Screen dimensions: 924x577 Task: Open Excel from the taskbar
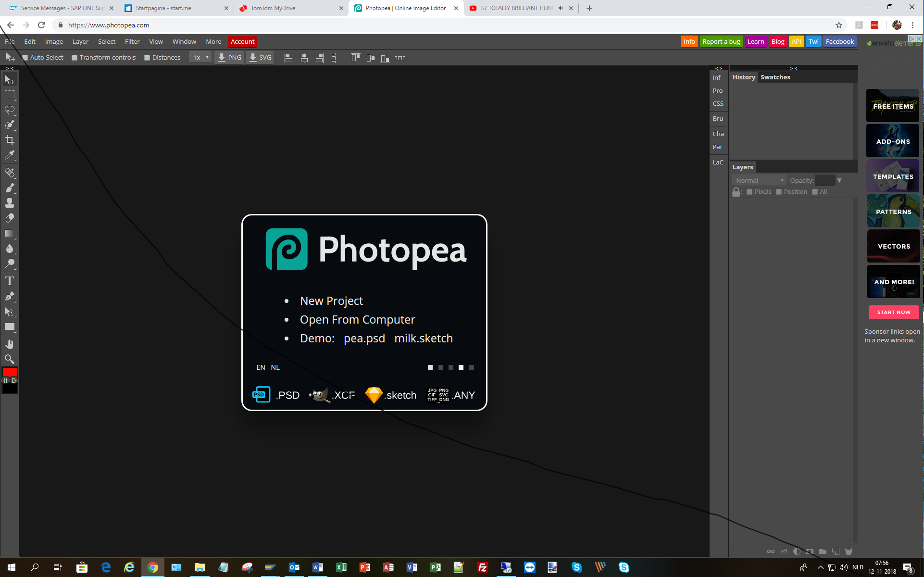point(341,567)
